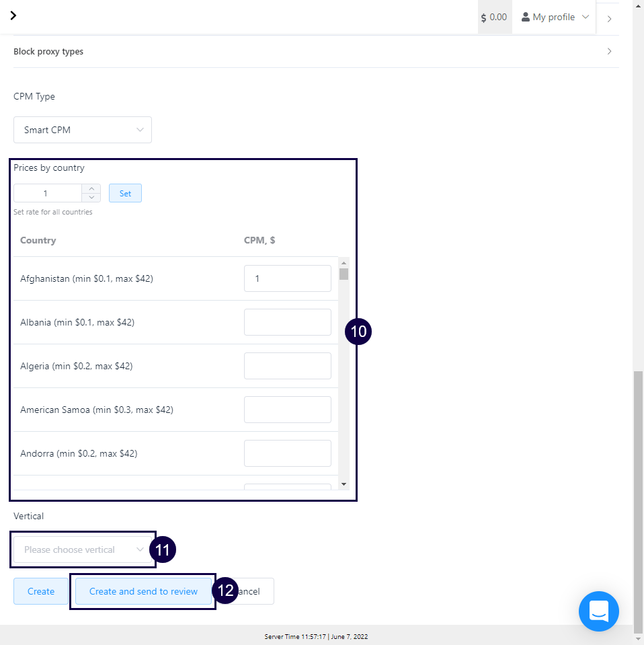Click the right chevron beside My profile
This screenshot has height=645, width=644.
point(609,19)
